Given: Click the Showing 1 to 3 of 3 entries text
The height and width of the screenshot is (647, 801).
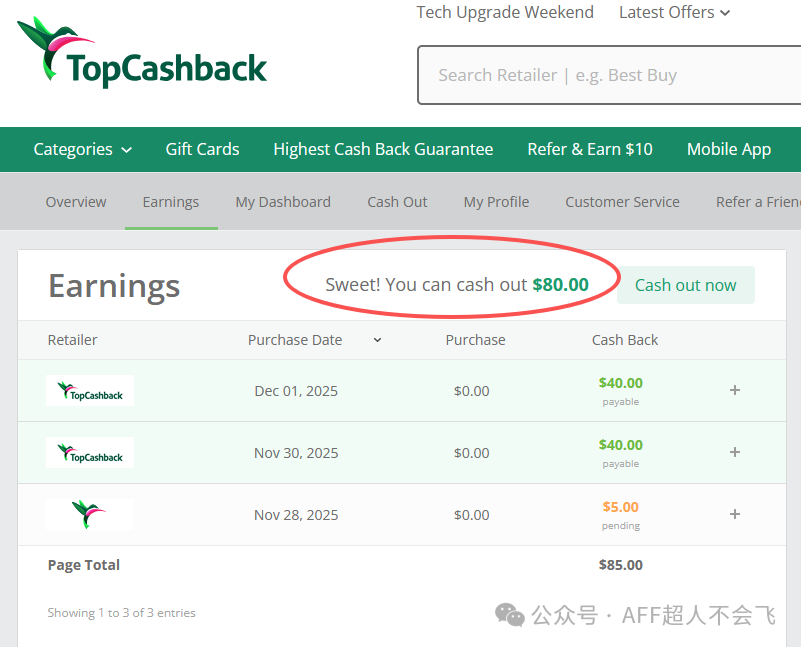Looking at the screenshot, I should click(122, 613).
